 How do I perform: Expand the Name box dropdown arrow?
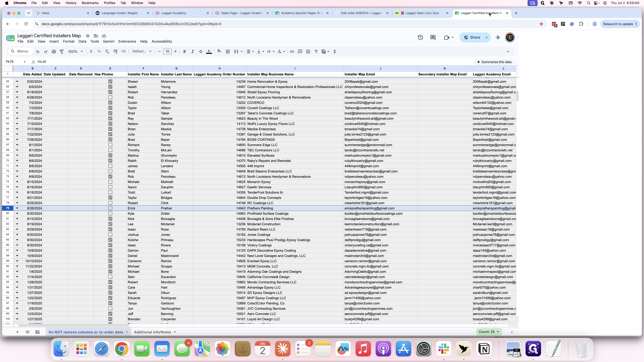pyautogui.click(x=25, y=62)
